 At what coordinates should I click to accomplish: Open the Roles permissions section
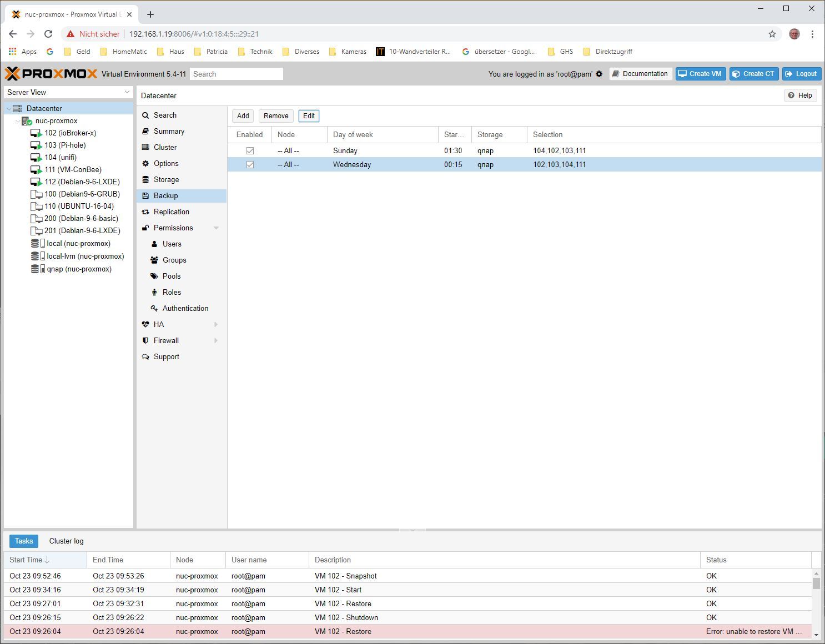172,292
